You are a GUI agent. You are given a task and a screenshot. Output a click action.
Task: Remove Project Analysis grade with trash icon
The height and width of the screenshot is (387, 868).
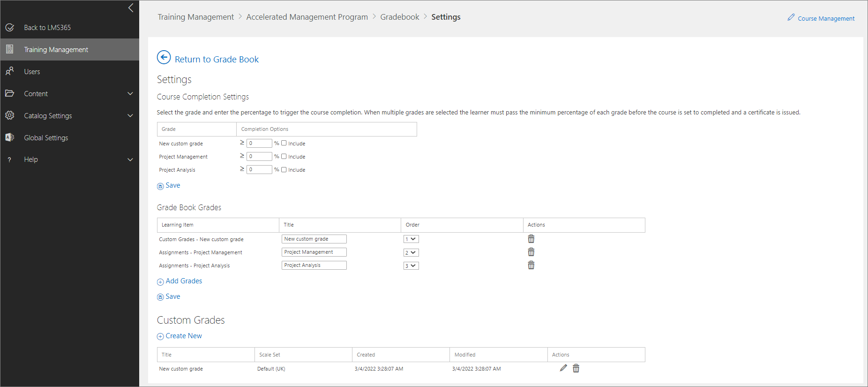point(531,266)
